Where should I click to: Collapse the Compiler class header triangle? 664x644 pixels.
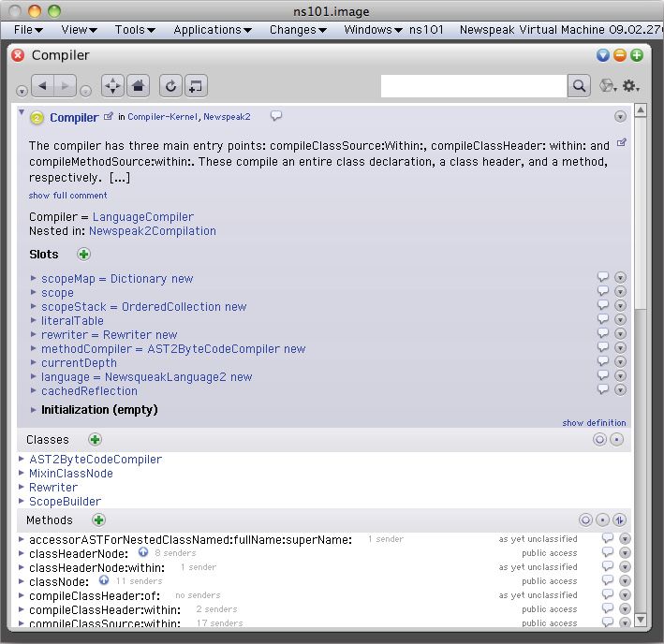[x=22, y=111]
